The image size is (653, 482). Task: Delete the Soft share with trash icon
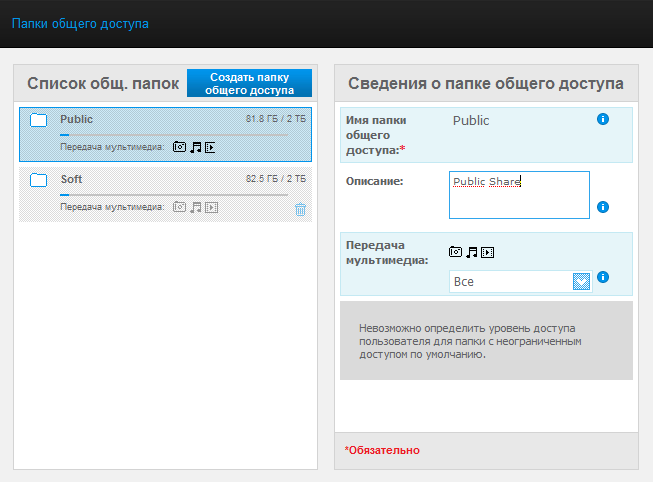tap(300, 209)
